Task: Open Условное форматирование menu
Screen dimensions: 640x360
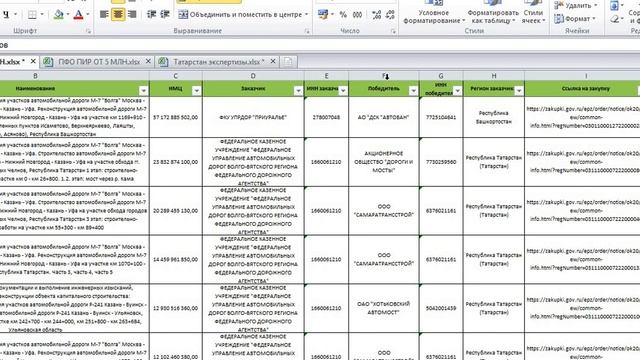Action: [x=434, y=12]
